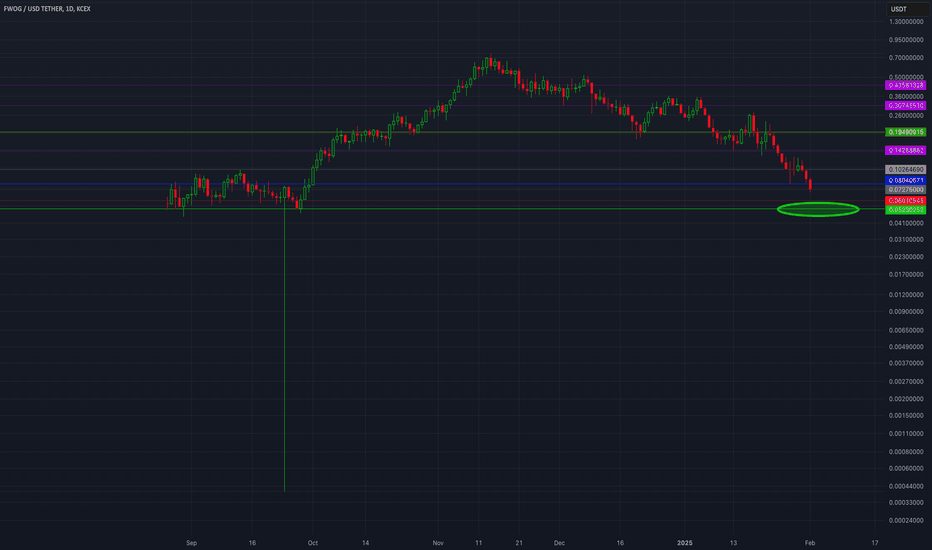Click the 0.00044000 price axis value
Image resolution: width=932 pixels, height=550 pixels.
(906, 486)
